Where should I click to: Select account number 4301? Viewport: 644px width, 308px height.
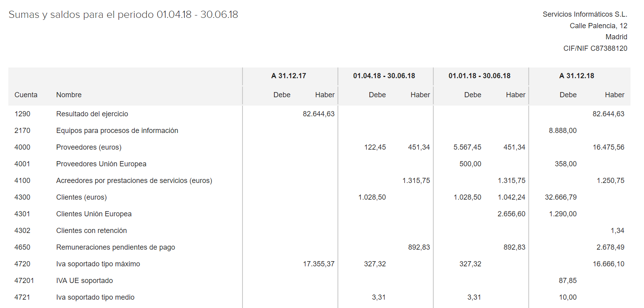pyautogui.click(x=22, y=214)
